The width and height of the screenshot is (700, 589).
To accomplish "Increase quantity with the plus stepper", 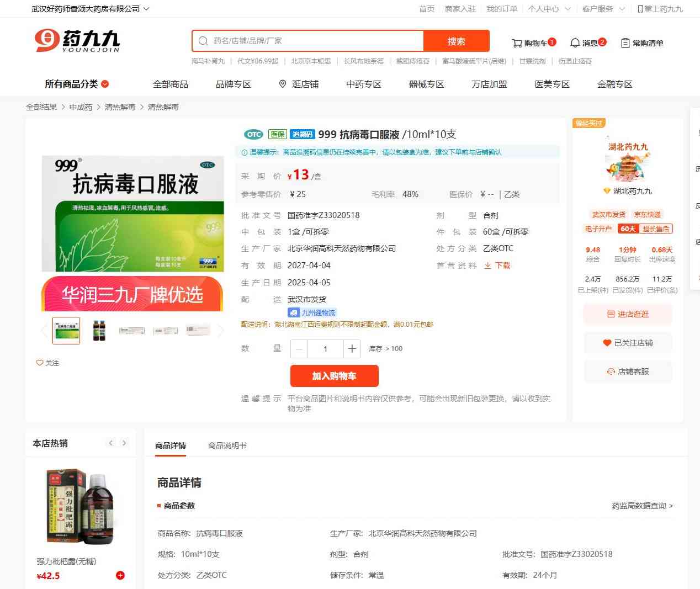I will pos(352,349).
